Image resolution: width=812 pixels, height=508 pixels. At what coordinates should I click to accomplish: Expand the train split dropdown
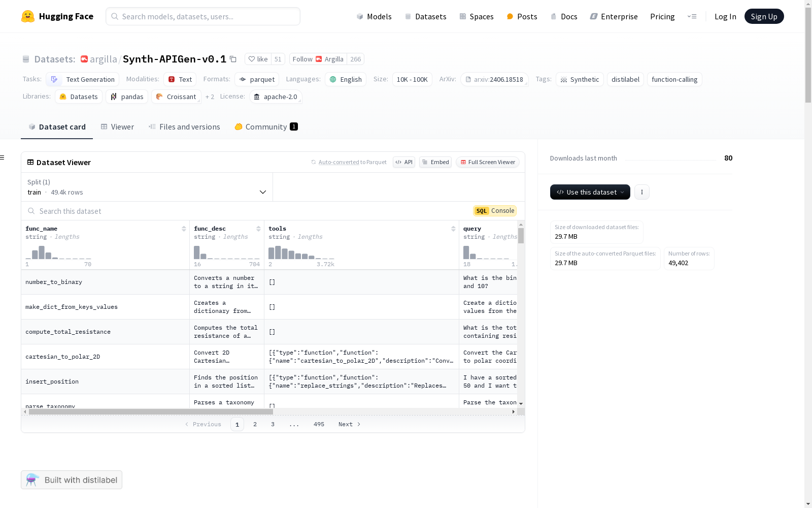pos(147,187)
